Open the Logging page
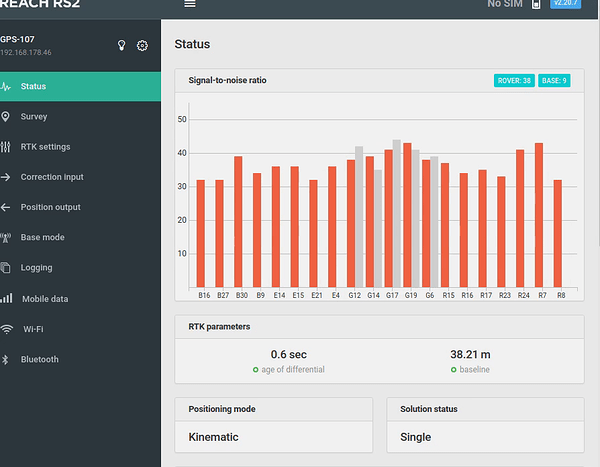 (80, 268)
